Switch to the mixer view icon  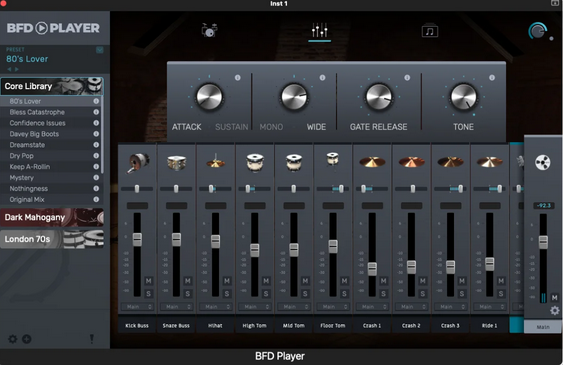point(320,30)
